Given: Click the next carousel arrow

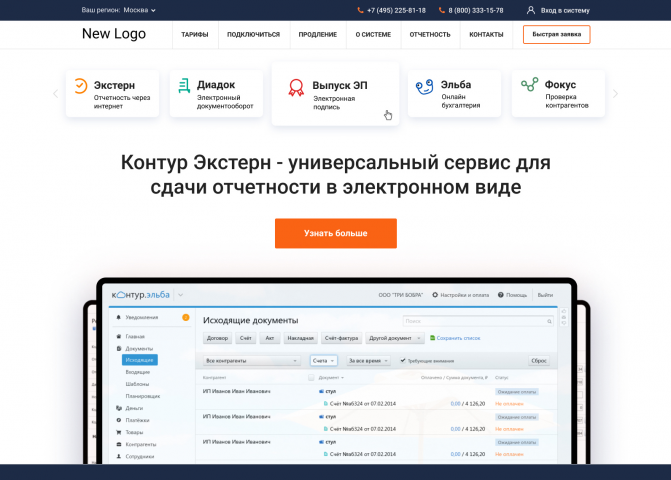Looking at the screenshot, I should click(615, 93).
